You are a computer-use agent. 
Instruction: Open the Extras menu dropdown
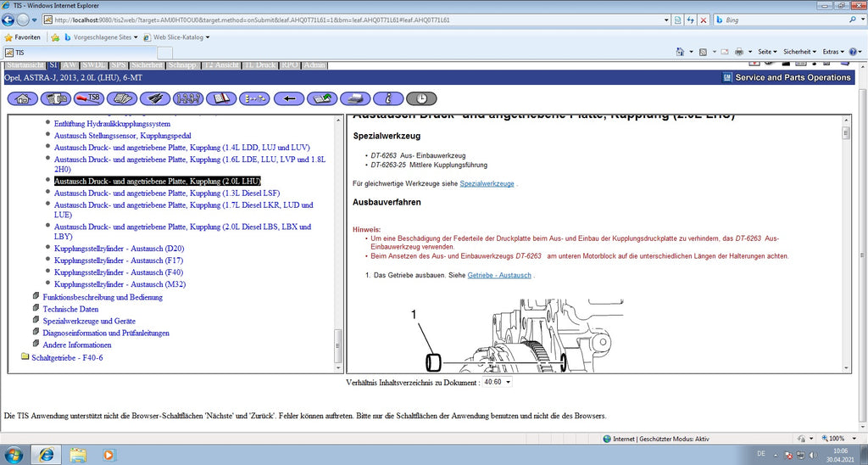pos(833,52)
